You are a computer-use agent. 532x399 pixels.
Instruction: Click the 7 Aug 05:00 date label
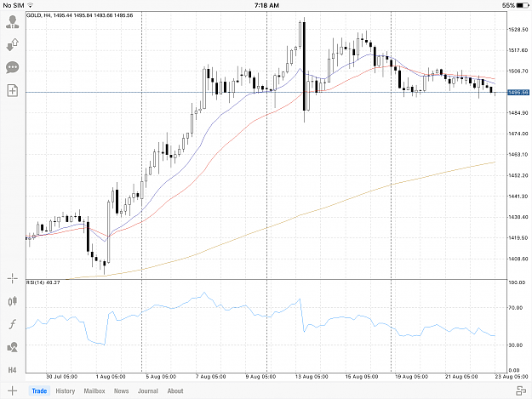(x=211, y=377)
